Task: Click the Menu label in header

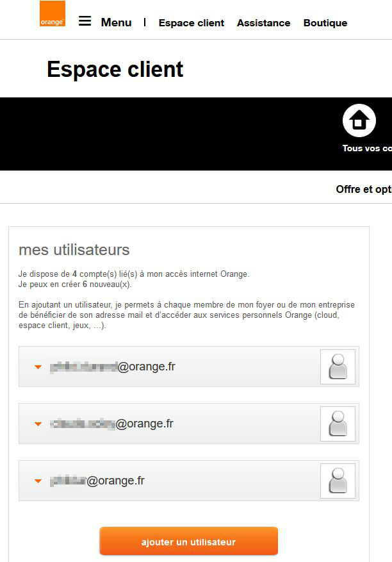Action: [116, 22]
